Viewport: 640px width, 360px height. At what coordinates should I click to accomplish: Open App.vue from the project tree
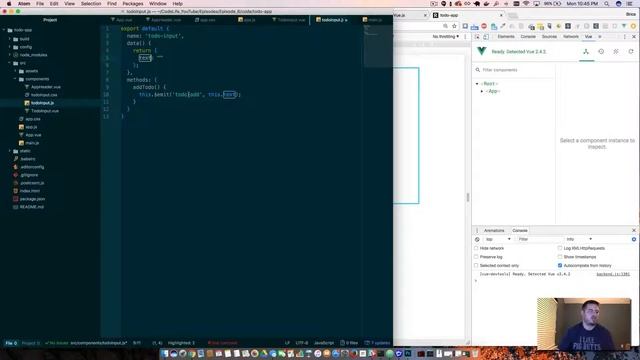[33, 135]
